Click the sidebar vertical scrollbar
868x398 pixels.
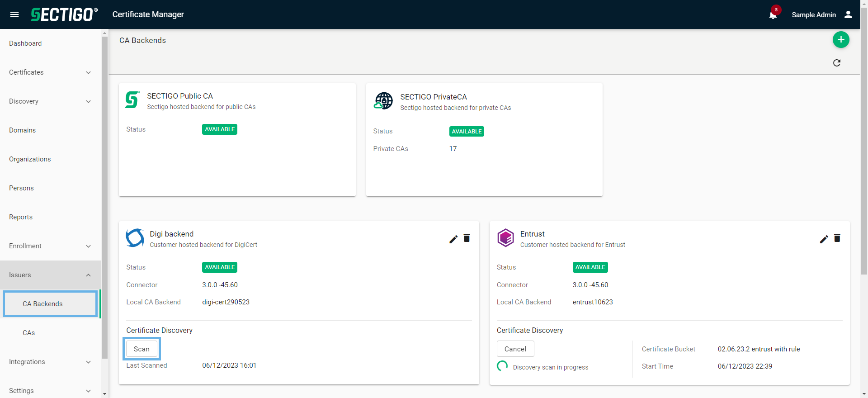point(105,198)
